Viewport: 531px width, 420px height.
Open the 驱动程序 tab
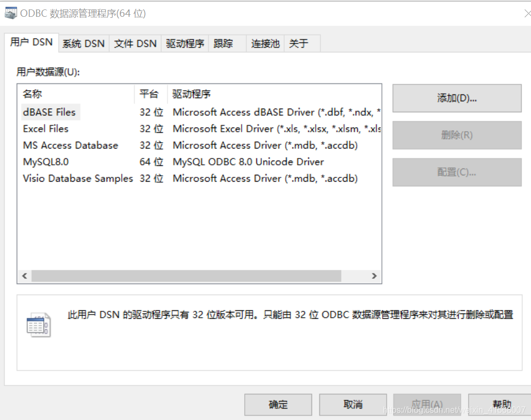[185, 44]
